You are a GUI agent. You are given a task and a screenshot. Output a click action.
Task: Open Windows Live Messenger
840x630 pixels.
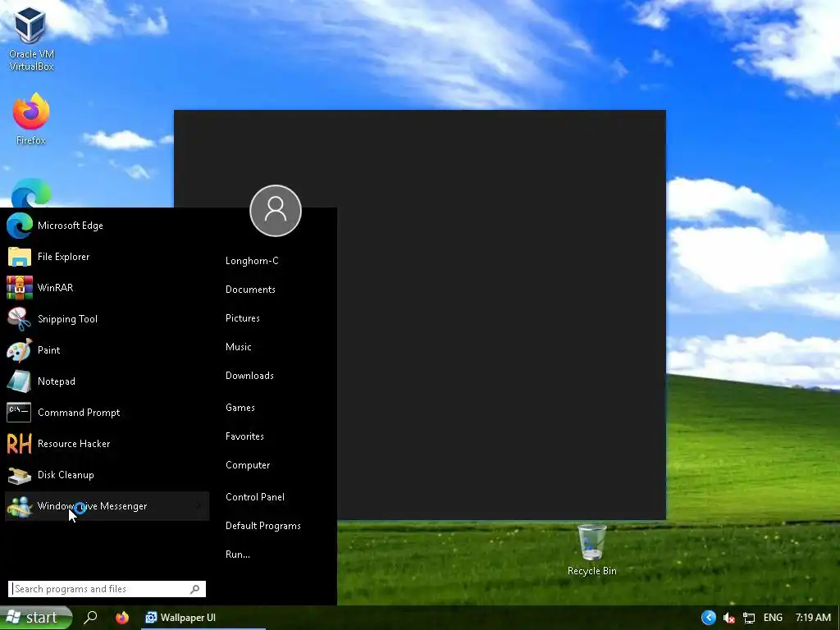107,506
